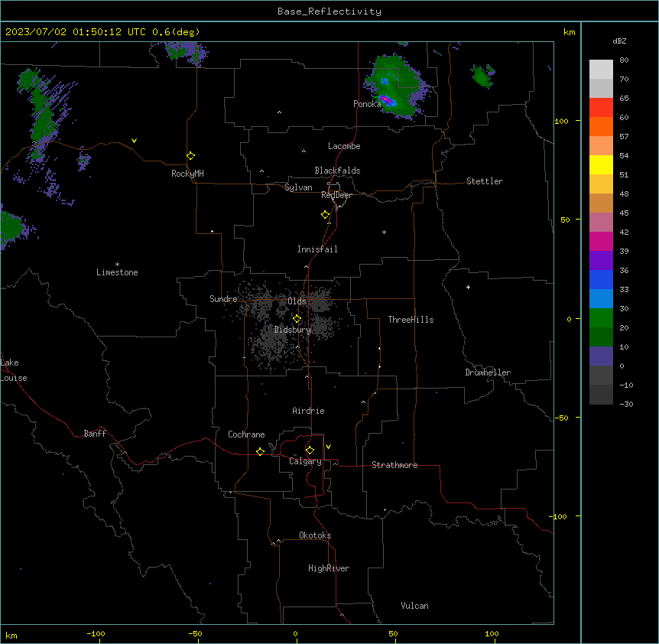The height and width of the screenshot is (644, 659).
Task: Click the Lacombe city label
Action: click(x=344, y=146)
